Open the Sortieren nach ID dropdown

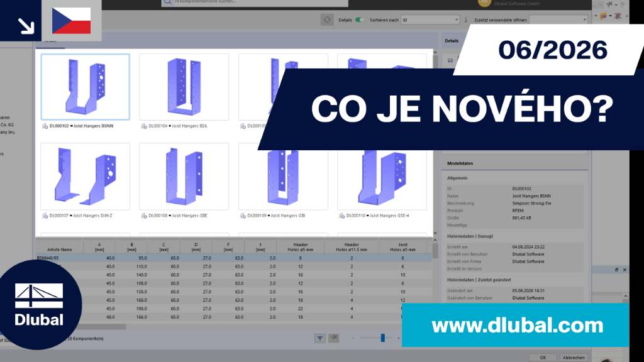click(x=430, y=19)
